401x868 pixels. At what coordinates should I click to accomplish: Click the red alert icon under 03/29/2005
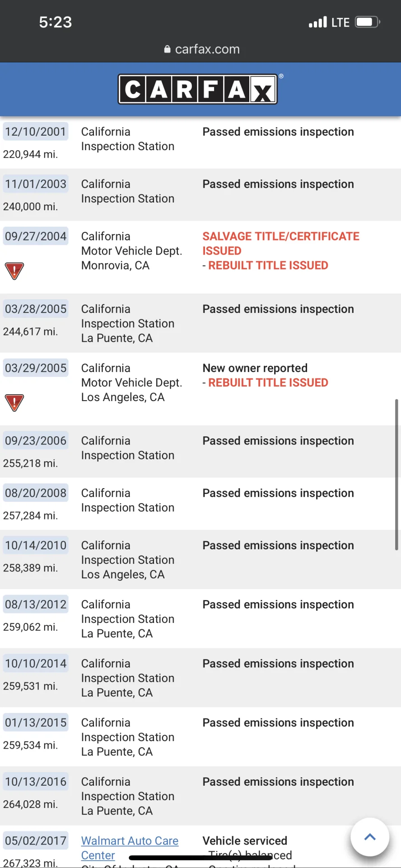click(14, 402)
